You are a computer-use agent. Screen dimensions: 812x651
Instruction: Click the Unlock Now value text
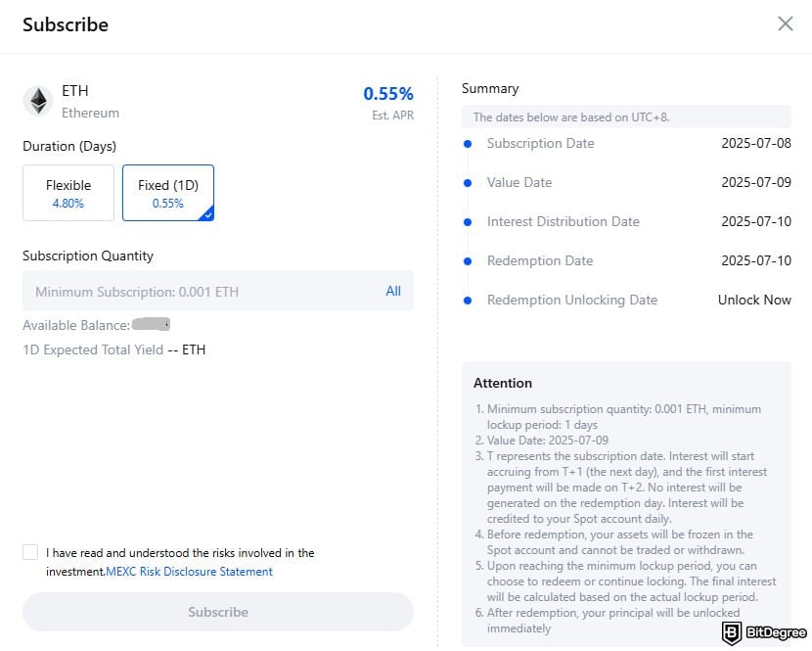[x=754, y=301]
